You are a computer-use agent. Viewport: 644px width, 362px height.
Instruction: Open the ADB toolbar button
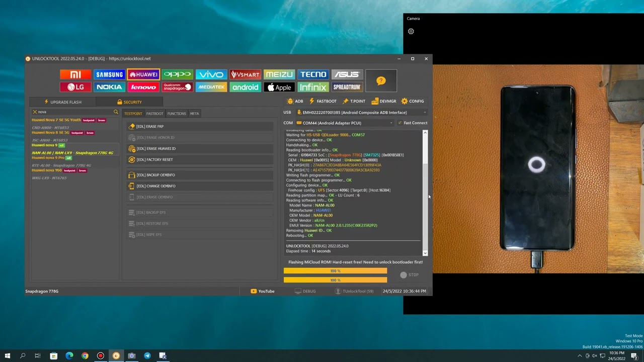pyautogui.click(x=295, y=101)
